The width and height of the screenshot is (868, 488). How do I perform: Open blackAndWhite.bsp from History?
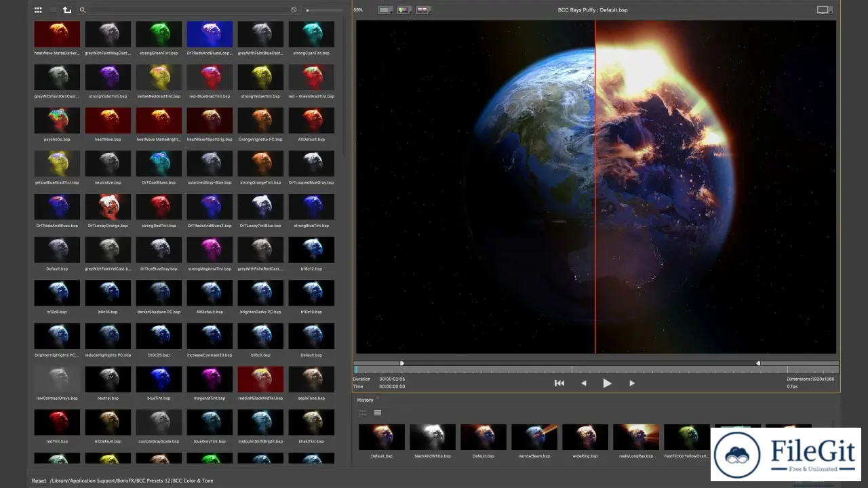[433, 437]
